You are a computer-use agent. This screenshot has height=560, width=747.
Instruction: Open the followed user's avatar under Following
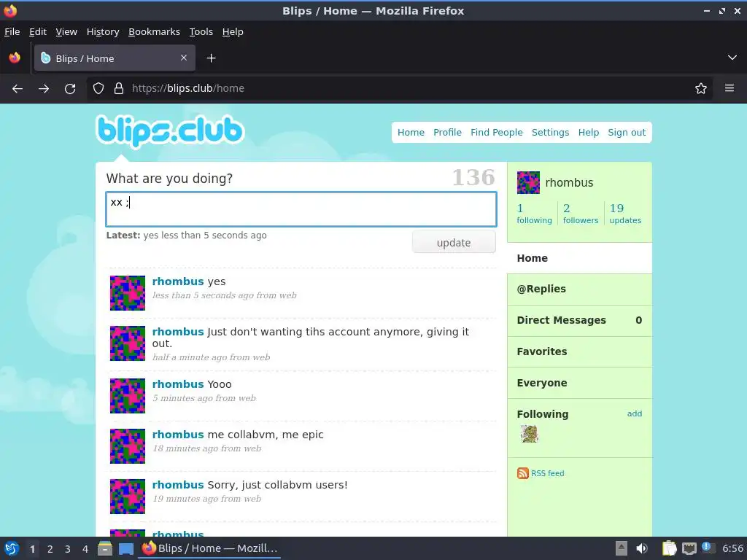[x=530, y=434]
